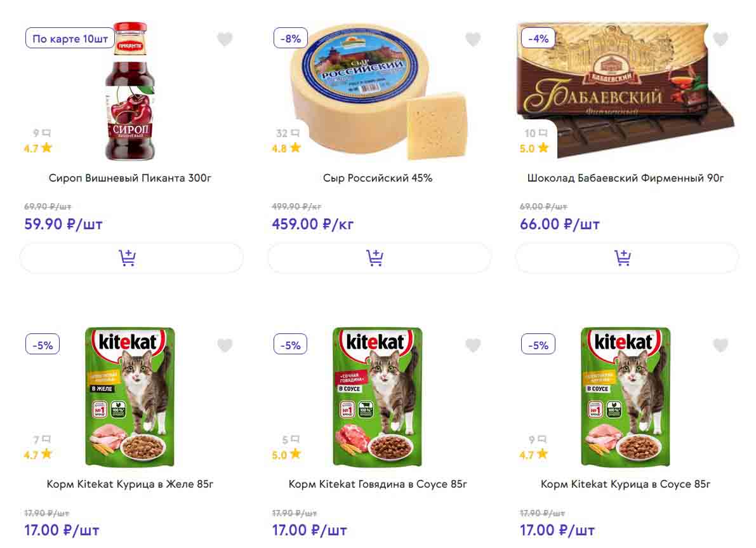The width and height of the screenshot is (756, 548).
Task: Open Сироп Вишневый Пиканта 300г title link
Action: coord(130,178)
